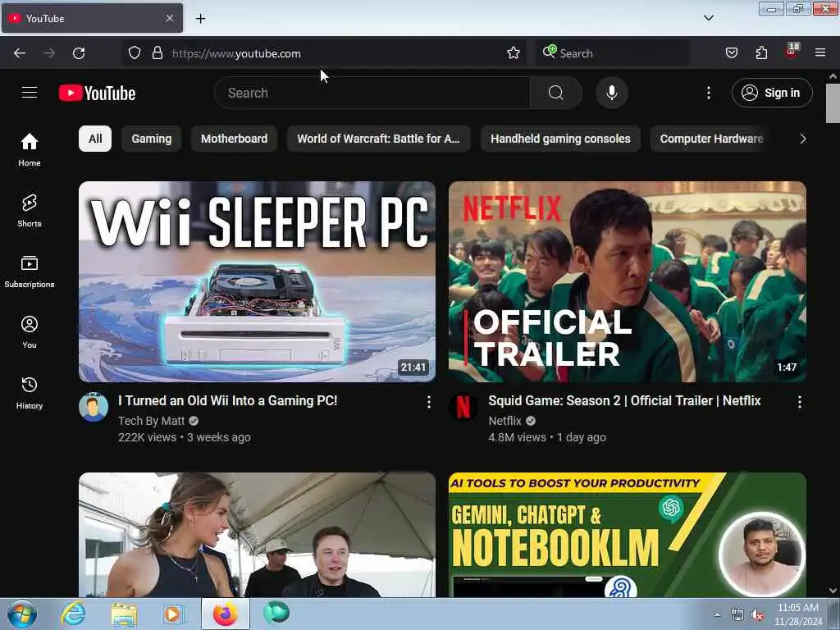
Task: Click scrollbar down arrow
Action: pyautogui.click(x=833, y=591)
